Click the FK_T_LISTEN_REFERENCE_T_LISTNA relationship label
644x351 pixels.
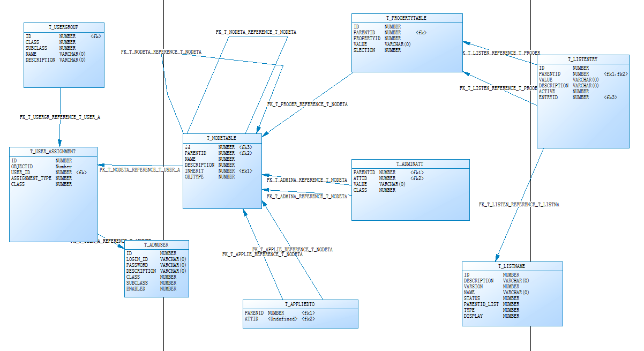point(519,205)
